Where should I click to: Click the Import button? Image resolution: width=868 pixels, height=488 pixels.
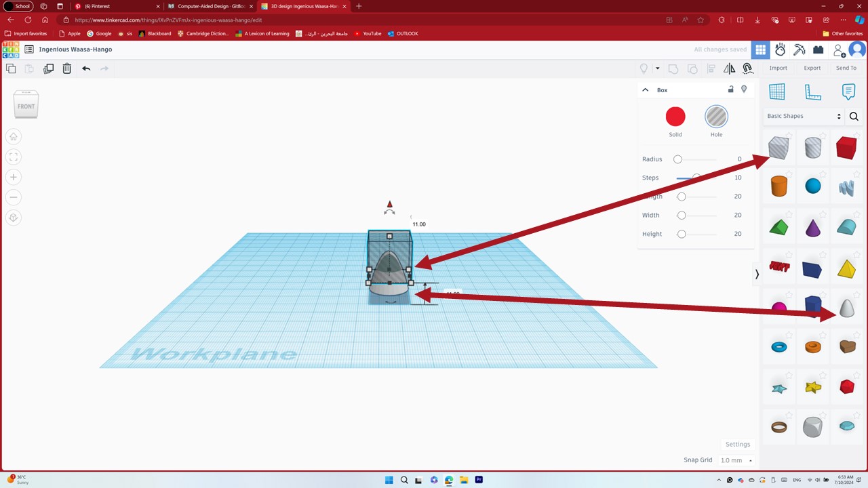(x=778, y=68)
